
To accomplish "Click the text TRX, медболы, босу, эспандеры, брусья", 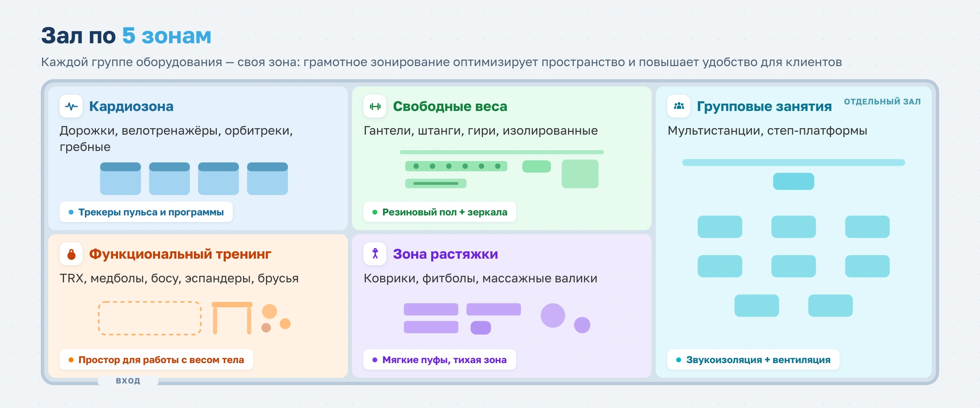I will 179,278.
